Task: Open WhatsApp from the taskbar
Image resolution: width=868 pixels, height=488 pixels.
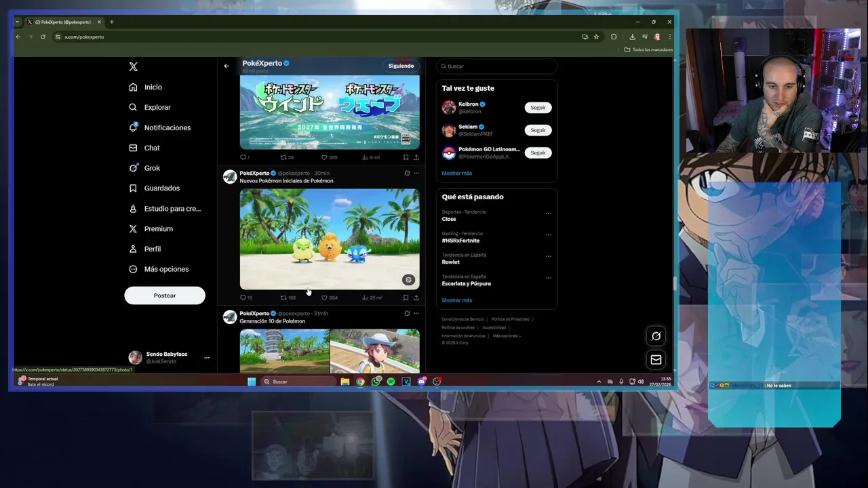Action: point(376,382)
